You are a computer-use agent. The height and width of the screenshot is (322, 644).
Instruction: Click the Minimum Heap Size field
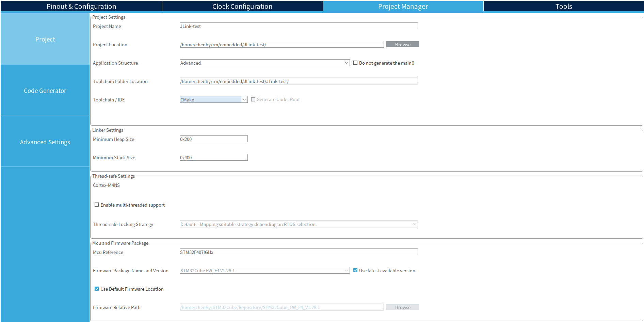click(213, 139)
